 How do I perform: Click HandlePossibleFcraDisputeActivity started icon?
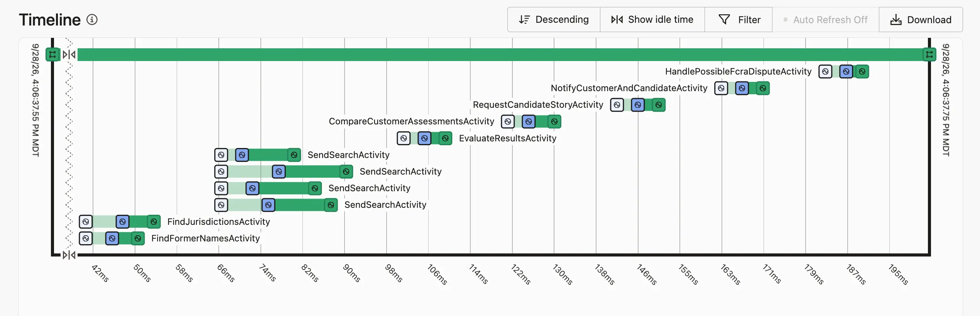846,71
